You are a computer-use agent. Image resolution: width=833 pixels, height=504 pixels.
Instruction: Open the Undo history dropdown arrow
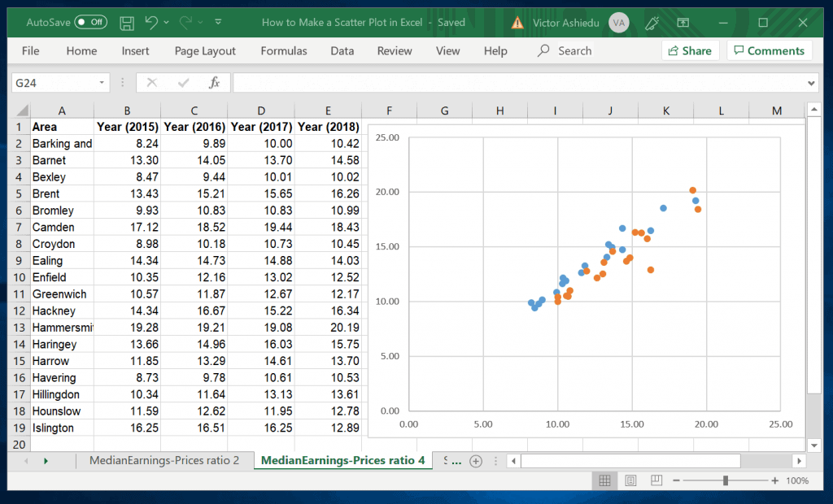point(167,23)
